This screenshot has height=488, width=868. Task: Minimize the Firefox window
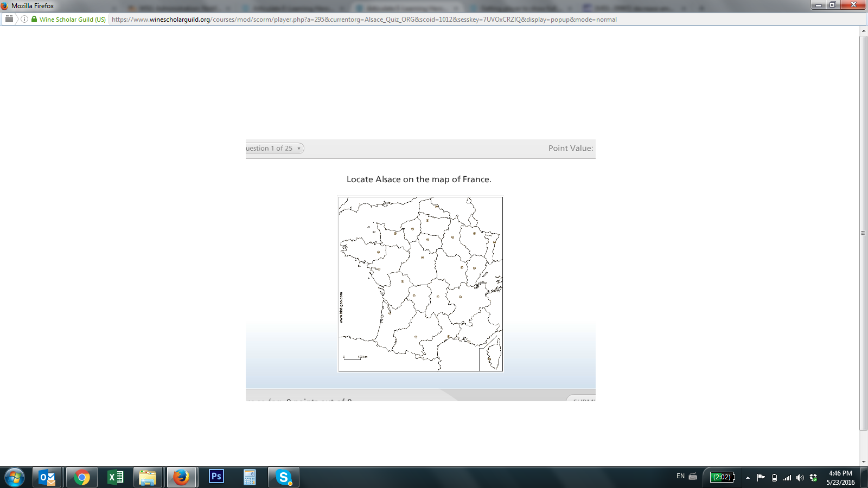(819, 5)
